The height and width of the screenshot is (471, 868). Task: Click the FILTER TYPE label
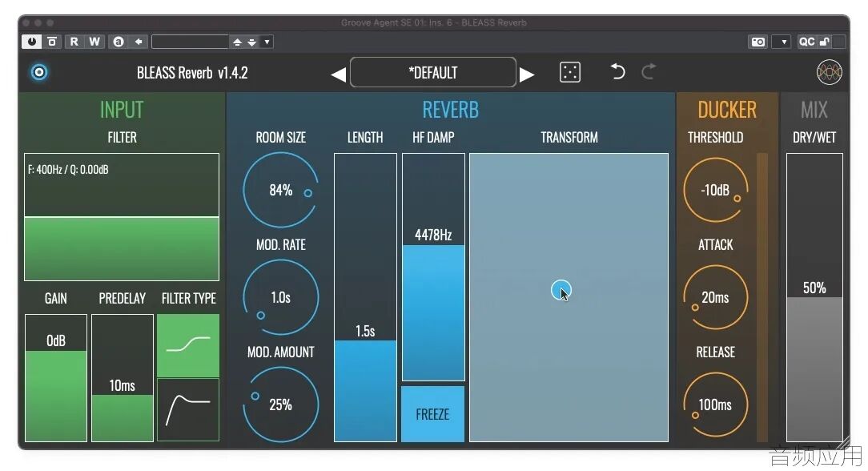click(x=189, y=298)
